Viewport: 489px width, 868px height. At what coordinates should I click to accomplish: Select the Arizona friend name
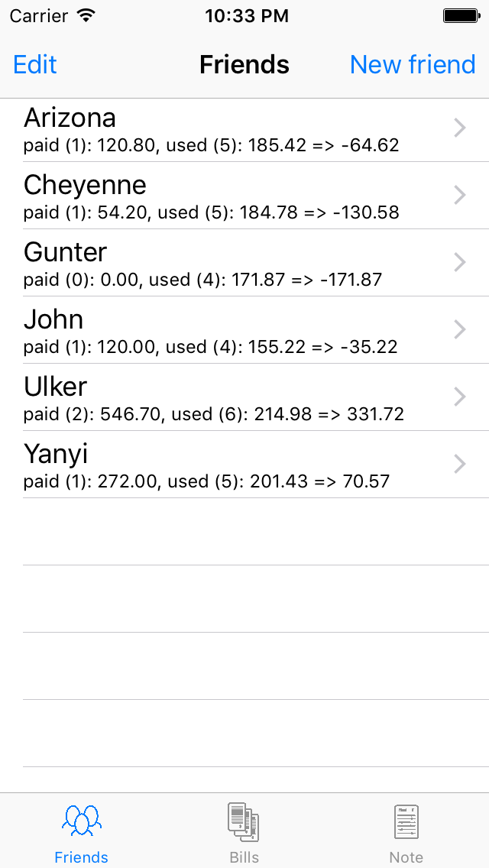pyautogui.click(x=70, y=118)
